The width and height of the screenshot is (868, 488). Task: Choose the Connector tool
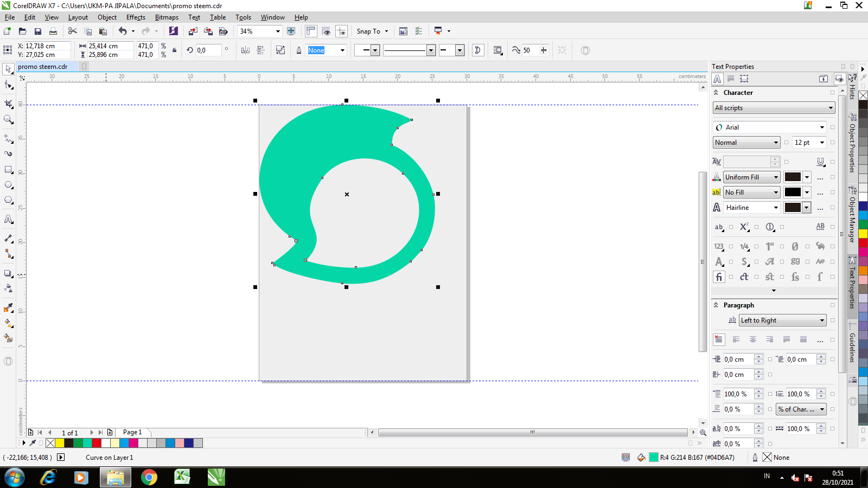pos(8,253)
